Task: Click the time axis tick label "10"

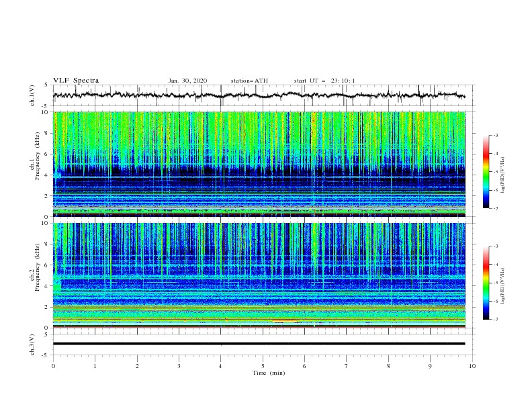Action: (x=472, y=366)
